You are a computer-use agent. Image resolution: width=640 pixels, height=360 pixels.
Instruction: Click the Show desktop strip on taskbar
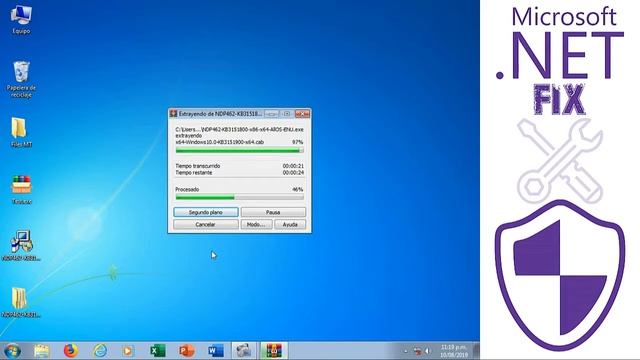[x=476, y=351]
